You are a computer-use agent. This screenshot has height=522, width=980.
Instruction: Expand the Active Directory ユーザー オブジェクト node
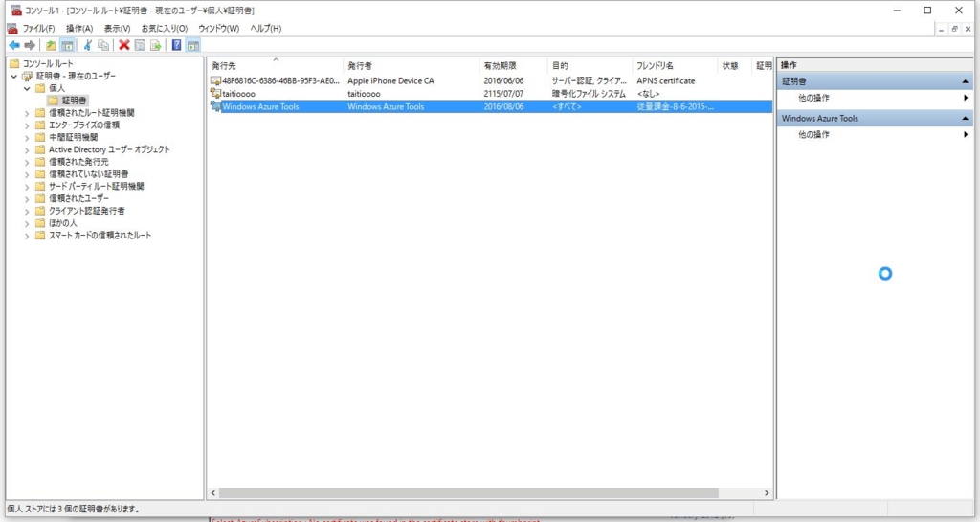[x=27, y=150]
